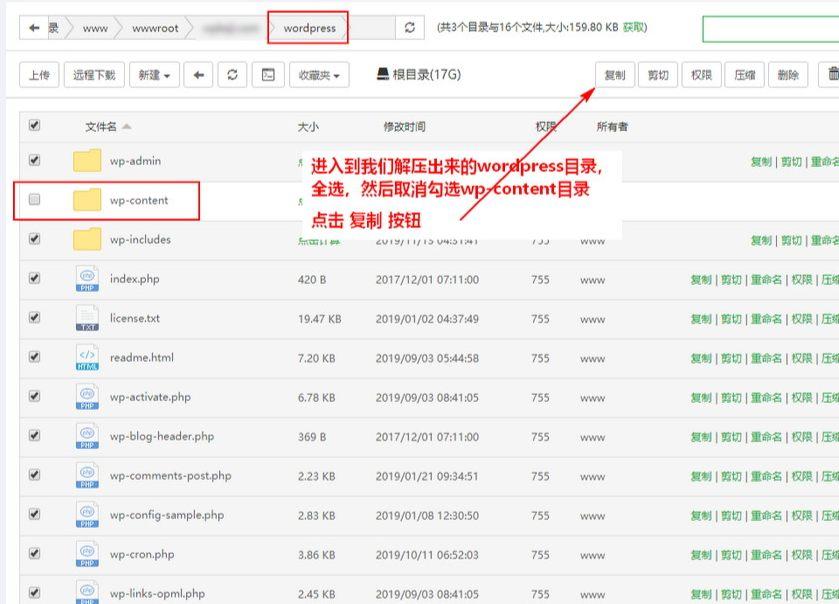839x604 pixels.
Task: Click 复制 link in the wp-admin row
Action: tap(761, 162)
